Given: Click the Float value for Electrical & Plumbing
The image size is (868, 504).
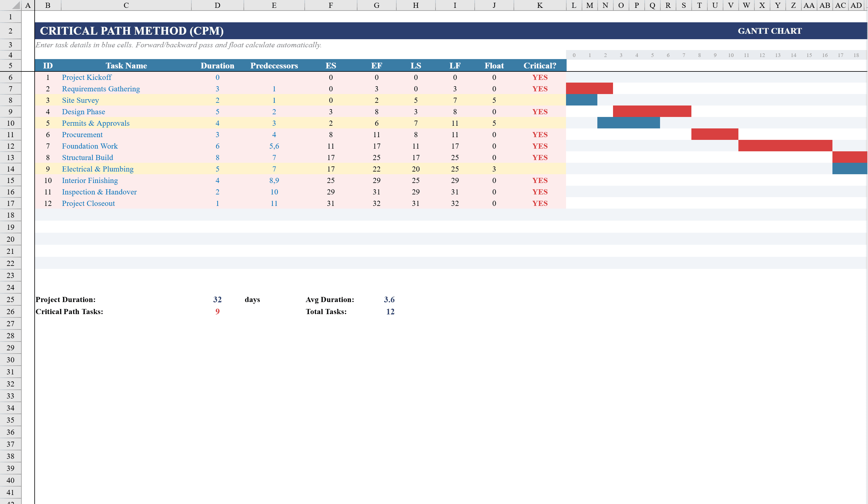Looking at the screenshot, I should (494, 169).
